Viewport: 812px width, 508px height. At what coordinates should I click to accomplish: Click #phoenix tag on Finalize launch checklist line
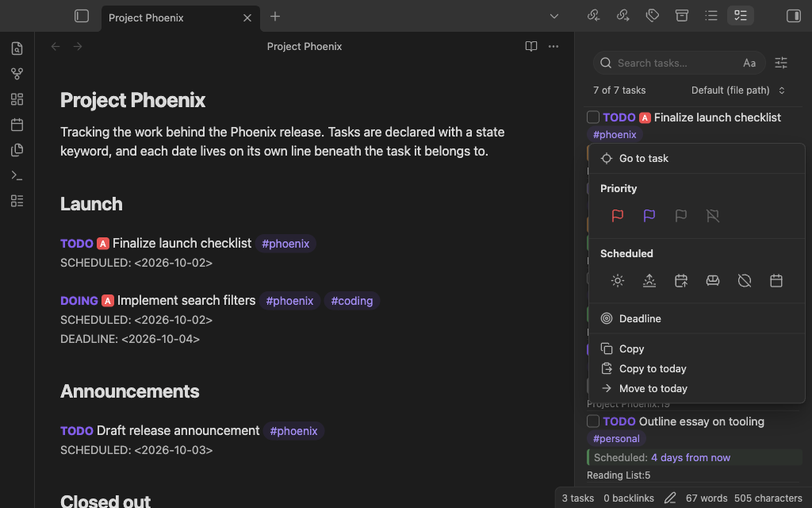click(285, 244)
